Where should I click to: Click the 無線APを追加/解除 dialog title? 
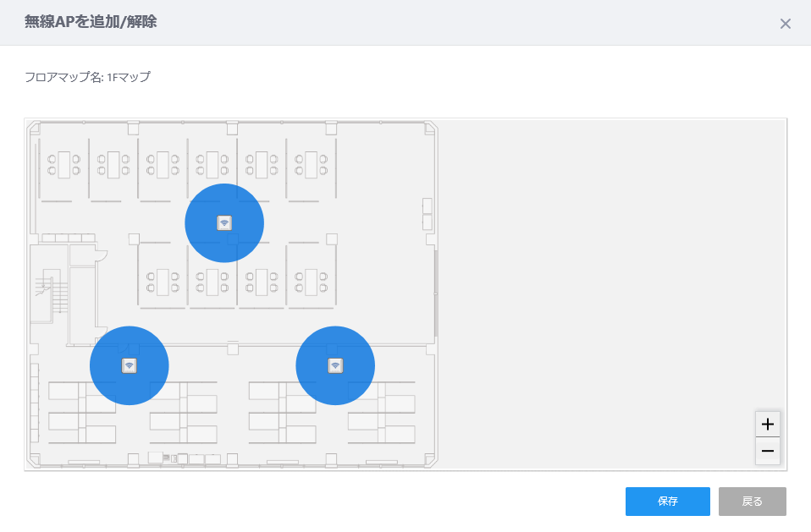coord(91,22)
